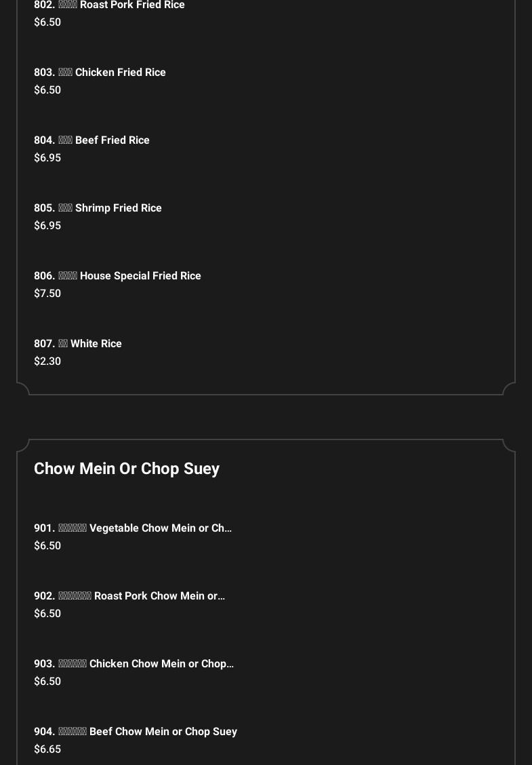Click the $6.50 price under item 902
The height and width of the screenshot is (765, 532).
47,614
